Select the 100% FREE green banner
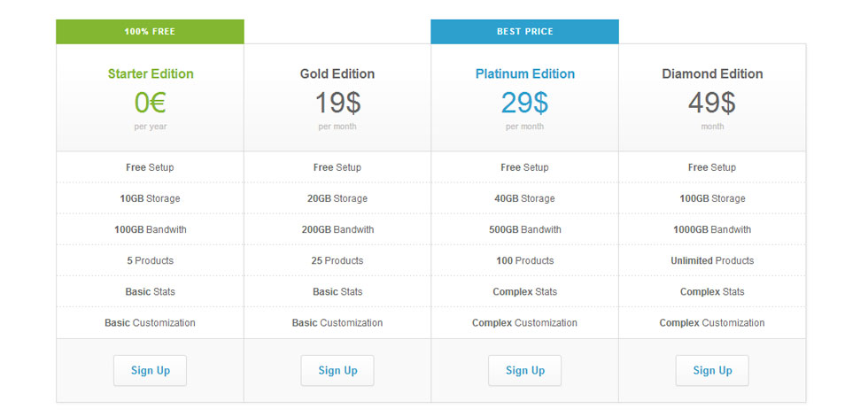The image size is (868, 417). (150, 32)
